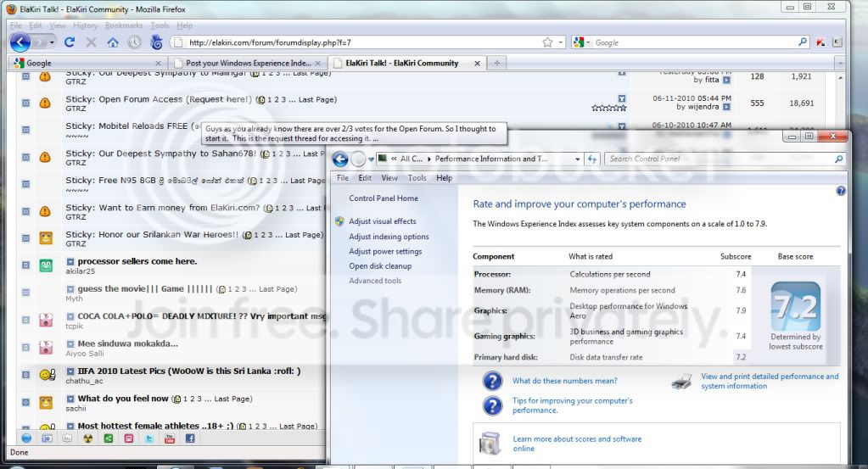868x469 pixels.
Task: Open Control Panel View menu
Action: click(389, 177)
